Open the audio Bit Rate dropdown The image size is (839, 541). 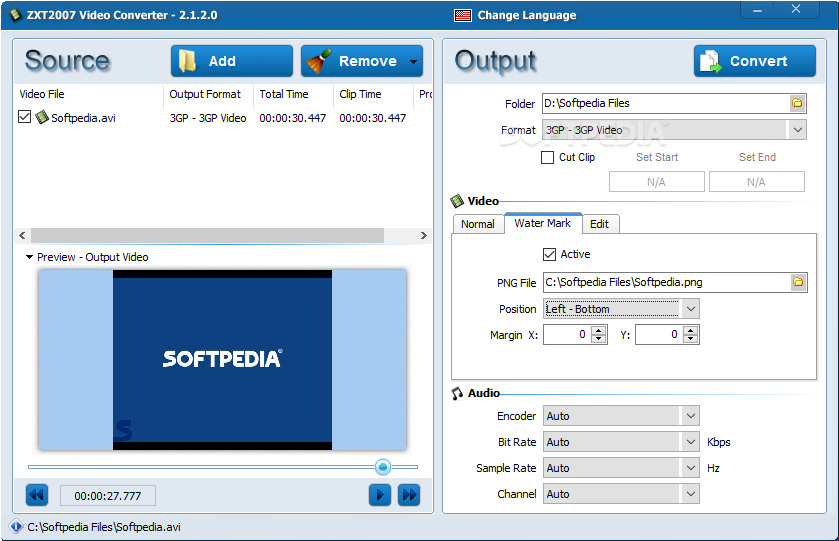click(621, 442)
